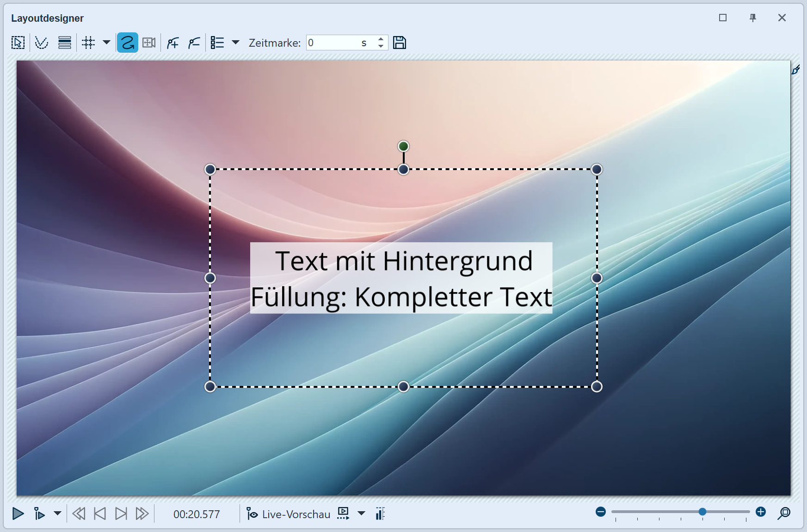Open the grid options dropdown
Viewport: 807px width, 532px height.
click(x=107, y=43)
